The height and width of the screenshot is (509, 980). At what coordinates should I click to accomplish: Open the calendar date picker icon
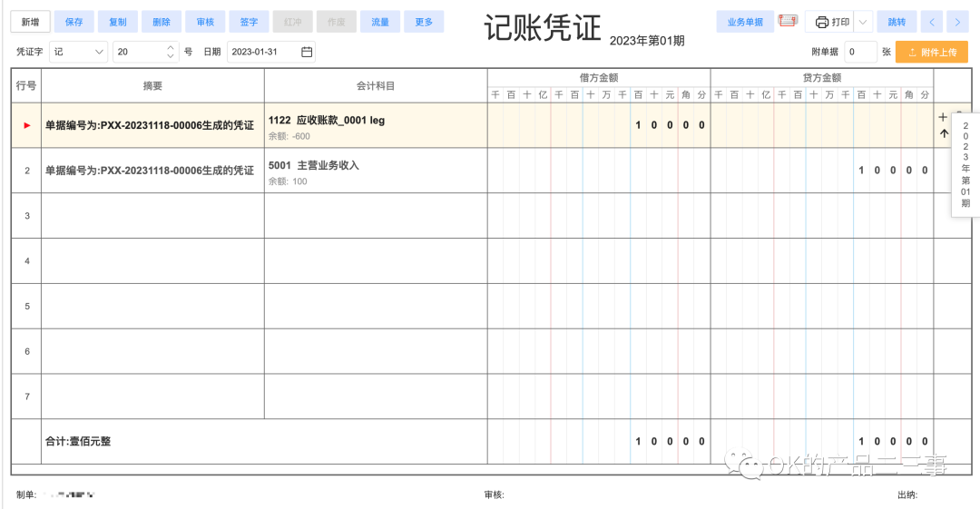(307, 52)
